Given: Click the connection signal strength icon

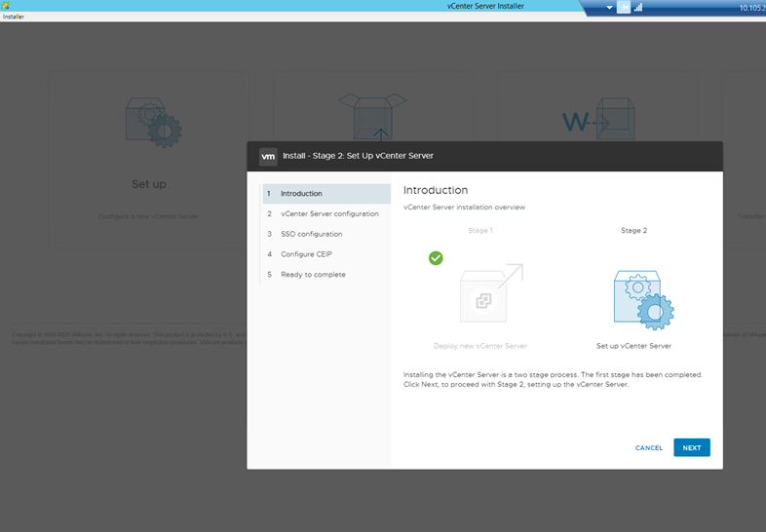Looking at the screenshot, I should tap(638, 8).
